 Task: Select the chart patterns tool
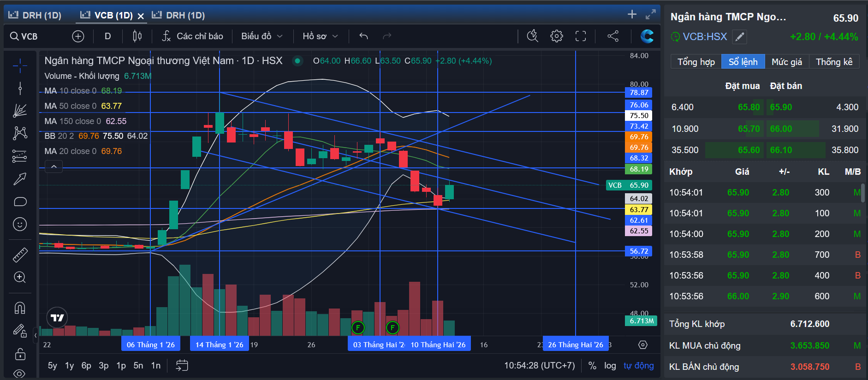pyautogui.click(x=20, y=133)
